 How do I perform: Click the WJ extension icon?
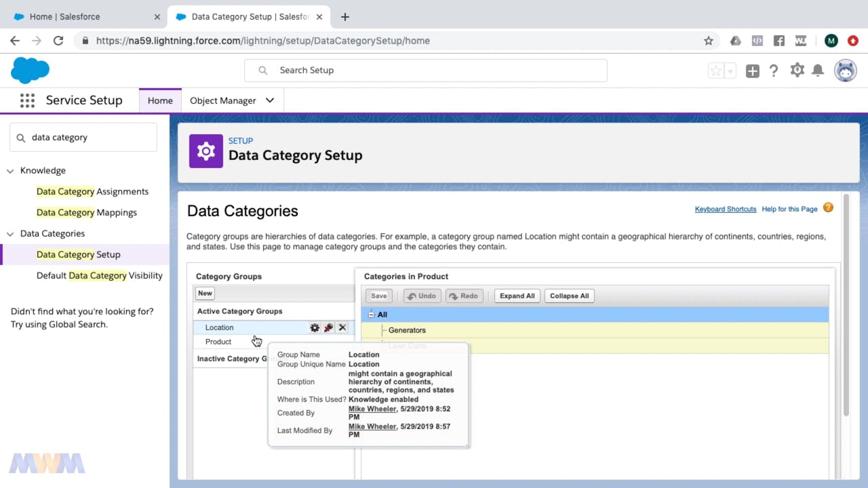[x=801, y=41]
